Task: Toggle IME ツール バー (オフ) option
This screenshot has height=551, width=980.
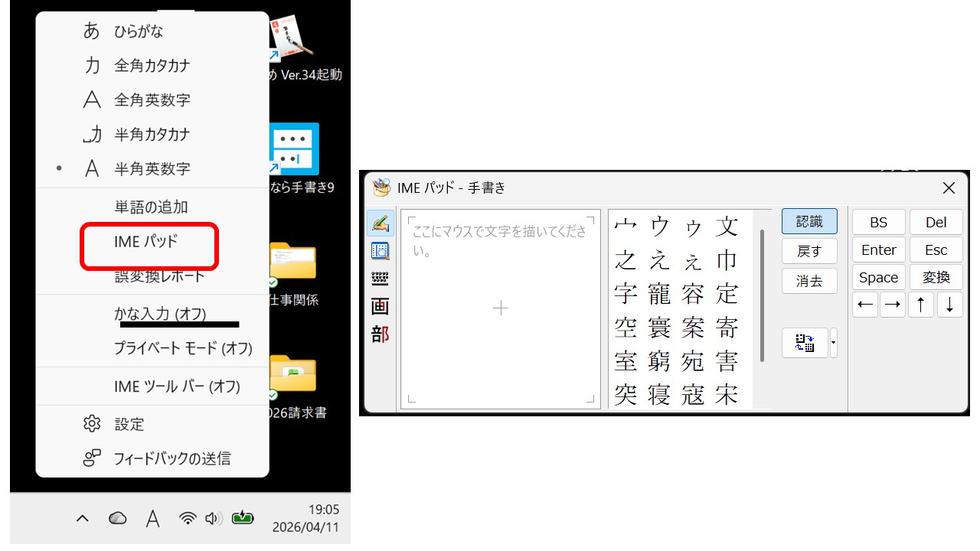Action: pyautogui.click(x=177, y=386)
